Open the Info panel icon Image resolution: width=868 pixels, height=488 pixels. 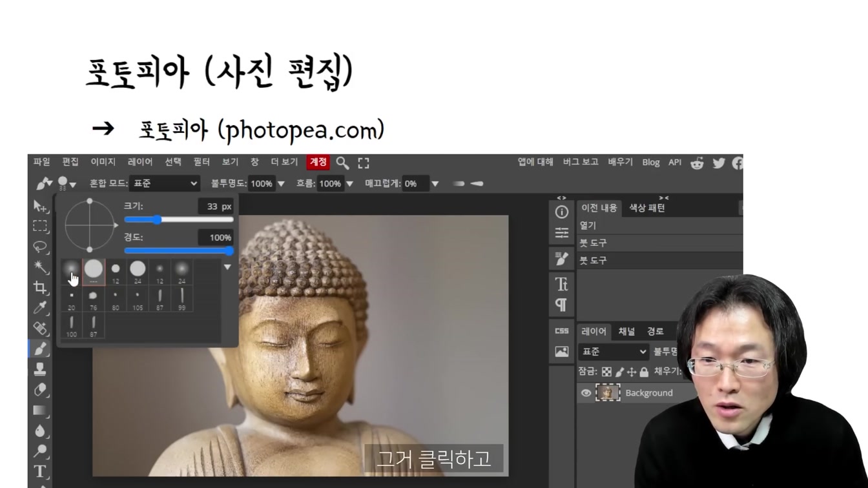coord(562,212)
